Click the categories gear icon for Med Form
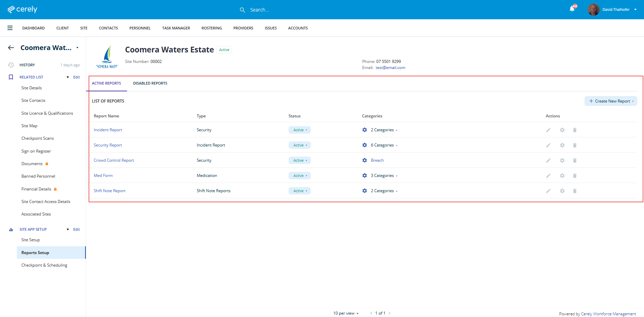644x317 pixels. [365, 176]
